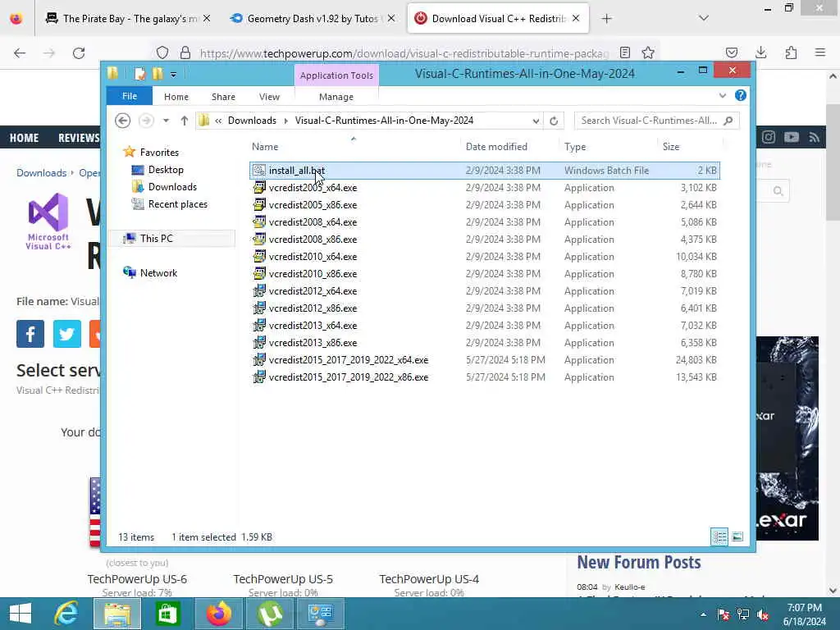Go up one folder level in Explorer
This screenshot has width=840, height=630.
point(185,121)
